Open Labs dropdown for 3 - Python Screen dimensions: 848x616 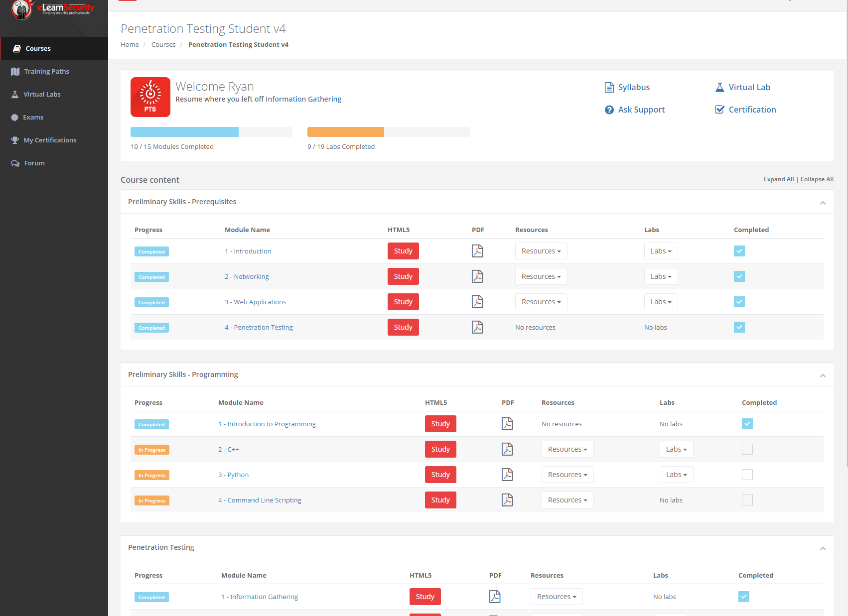pos(677,475)
